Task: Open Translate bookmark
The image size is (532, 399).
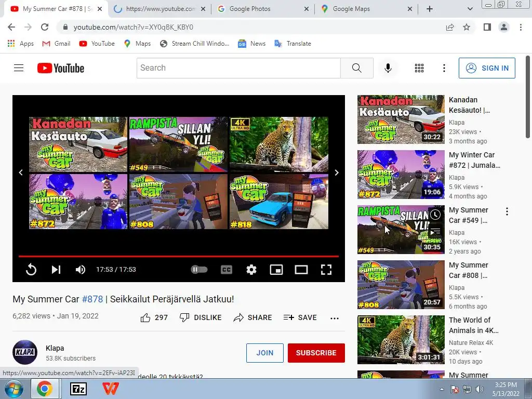Action: pos(293,44)
